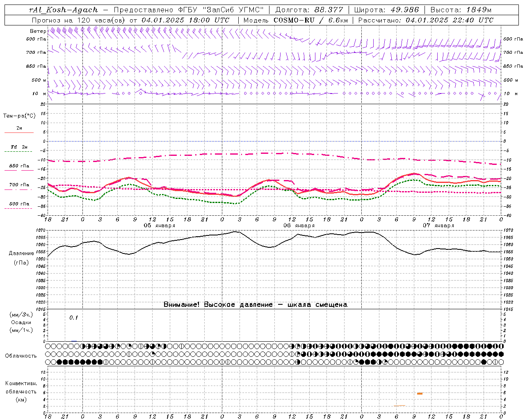Click the Ветер panel label
This screenshot has height=420, width=525.
click(38, 31)
